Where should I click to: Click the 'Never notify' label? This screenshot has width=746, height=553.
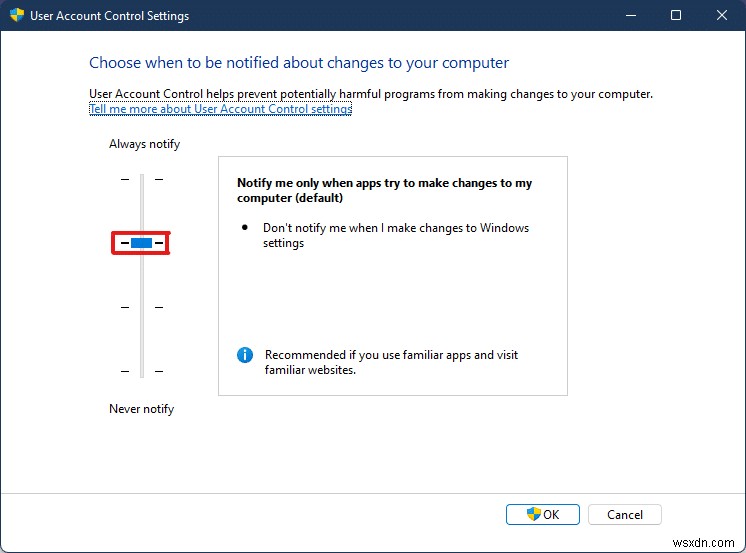click(142, 409)
